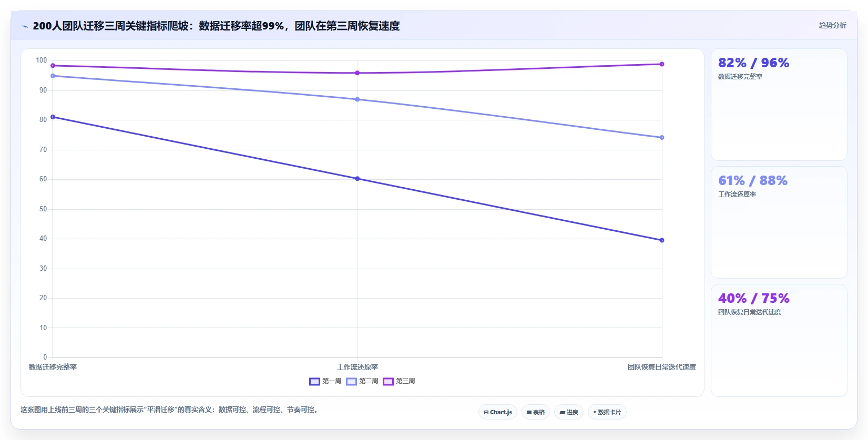Click the y-axis tick 60
This screenshot has height=440, width=868.
pyautogui.click(x=43, y=179)
